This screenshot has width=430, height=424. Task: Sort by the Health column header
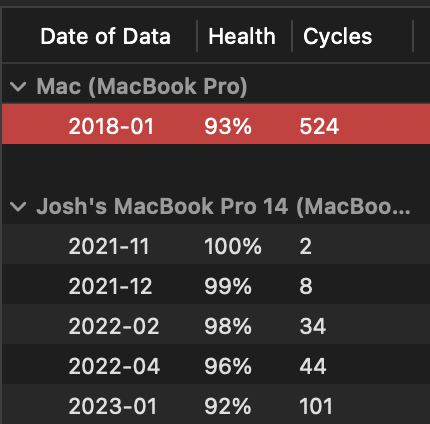click(242, 36)
